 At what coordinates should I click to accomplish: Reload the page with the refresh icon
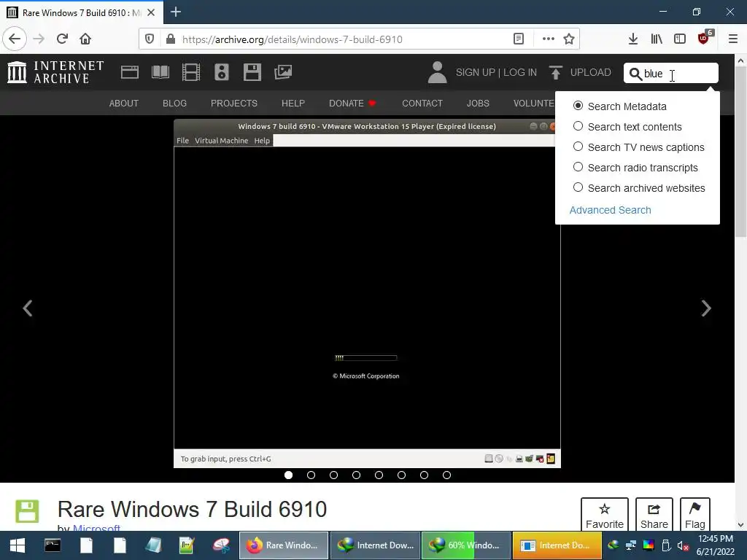coord(62,39)
